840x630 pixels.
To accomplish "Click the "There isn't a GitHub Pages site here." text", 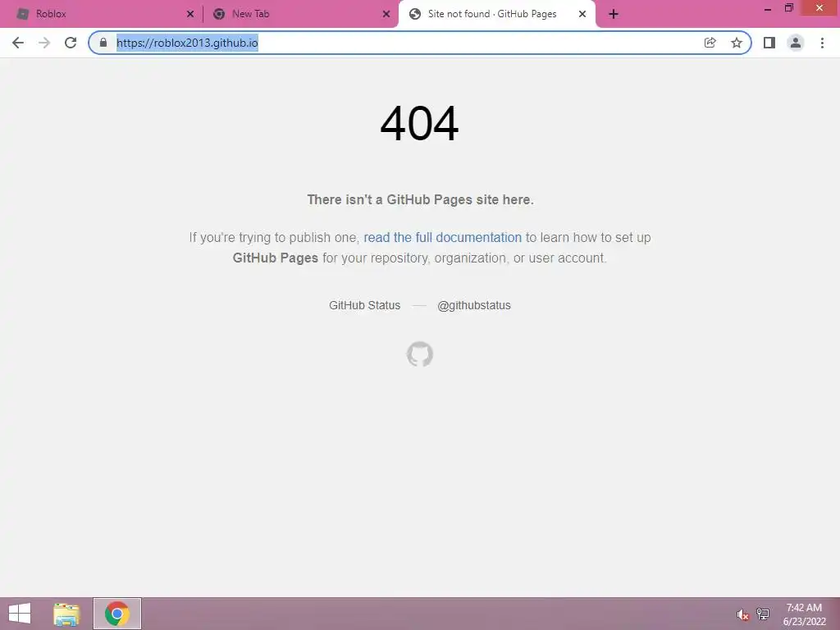I will (420, 200).
